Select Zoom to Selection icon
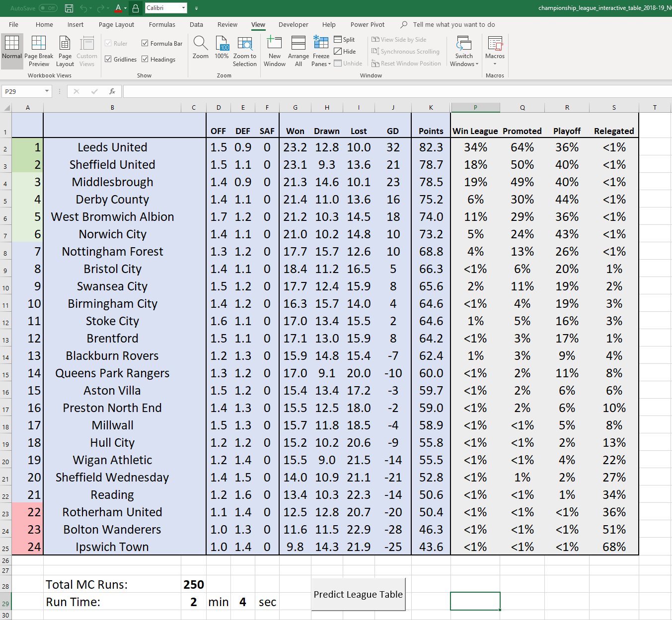Viewport: 672px width, 620px height. pos(245,43)
